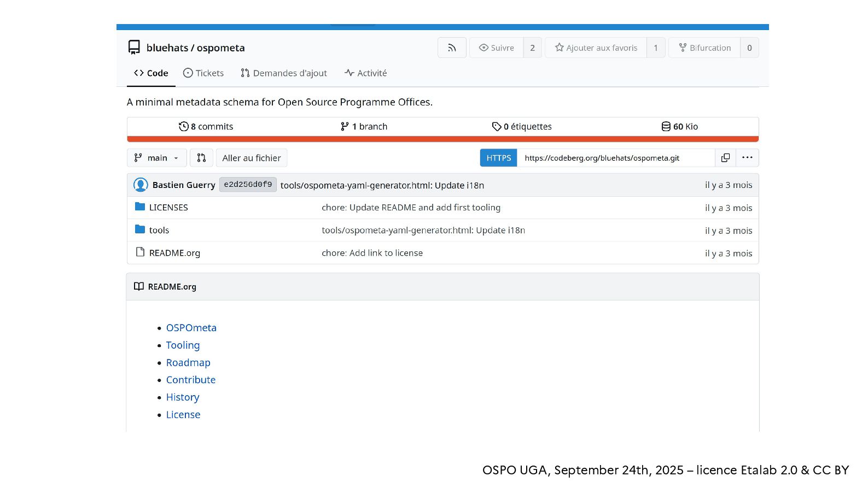
Task: Jump to OSPOmeta section
Action: pyautogui.click(x=191, y=328)
